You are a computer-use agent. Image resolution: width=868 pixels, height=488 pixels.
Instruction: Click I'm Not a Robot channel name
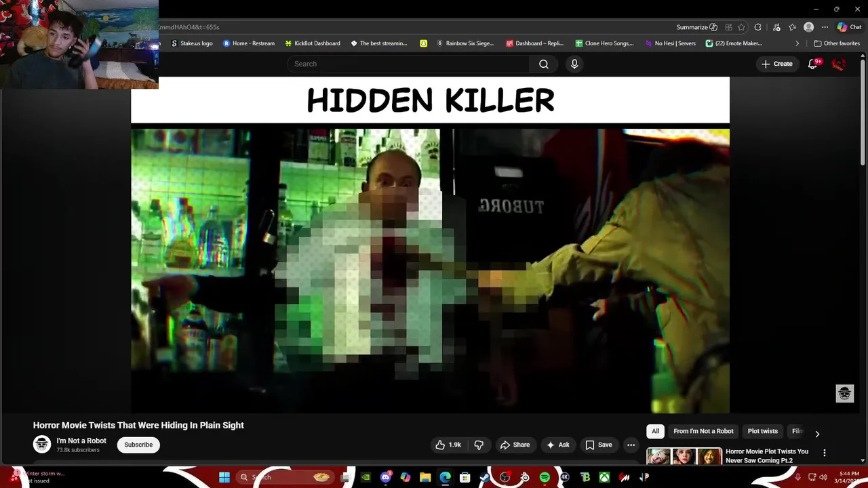coord(81,441)
